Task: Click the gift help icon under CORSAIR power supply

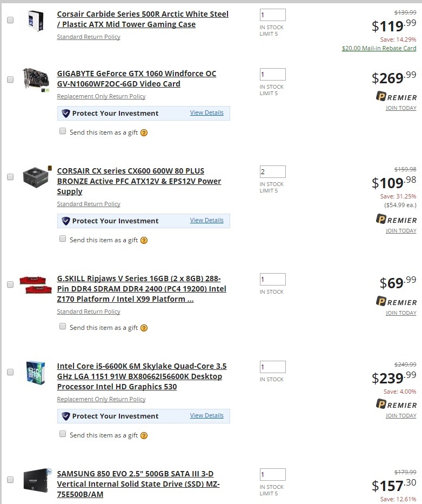Action: 144,240
